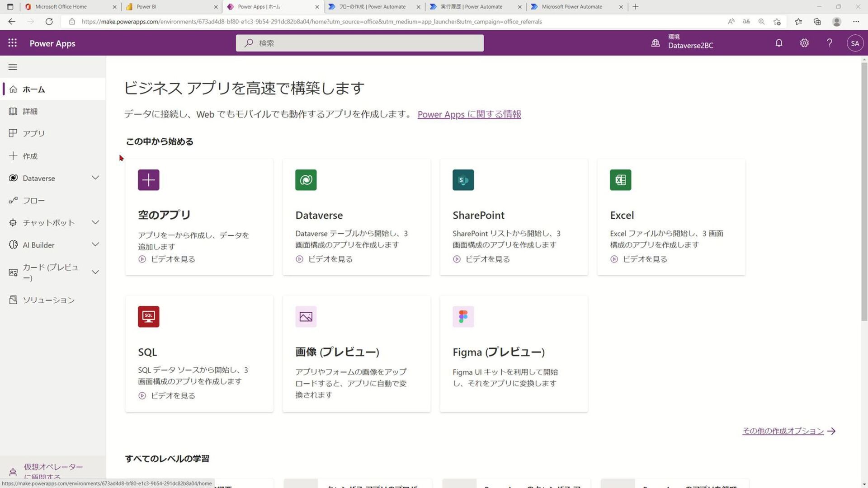This screenshot has height=488, width=868.
Task: Click the Power Apps header title
Action: pos(52,43)
